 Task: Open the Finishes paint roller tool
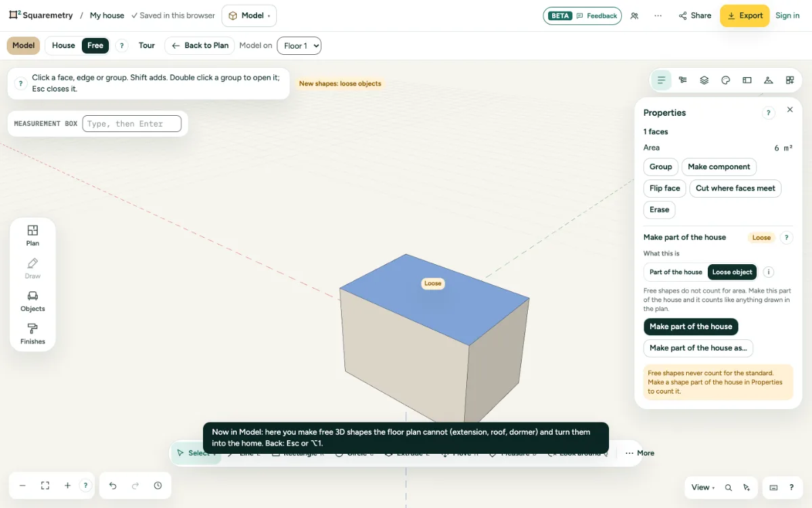[32, 333]
